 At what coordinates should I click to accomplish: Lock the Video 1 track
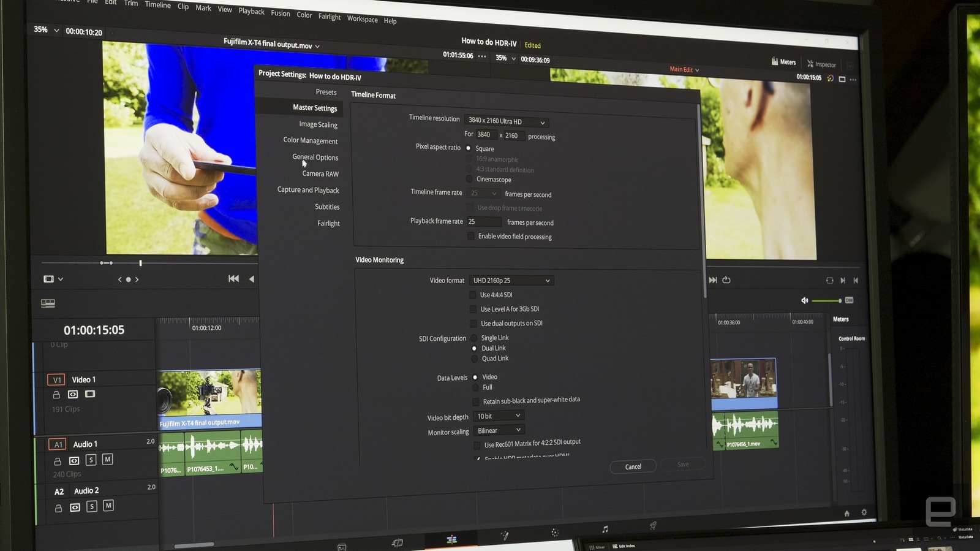click(x=56, y=395)
